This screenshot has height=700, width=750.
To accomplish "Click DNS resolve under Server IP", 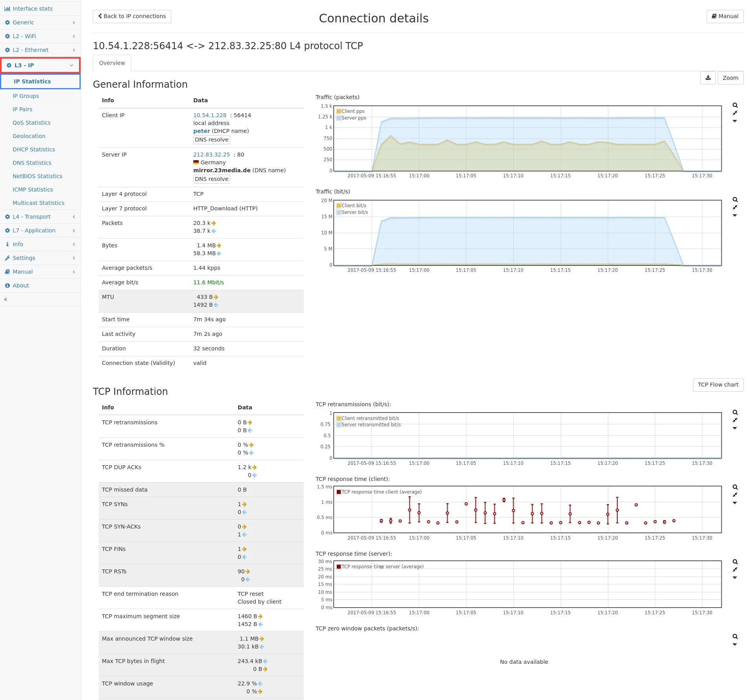I will click(x=211, y=179).
